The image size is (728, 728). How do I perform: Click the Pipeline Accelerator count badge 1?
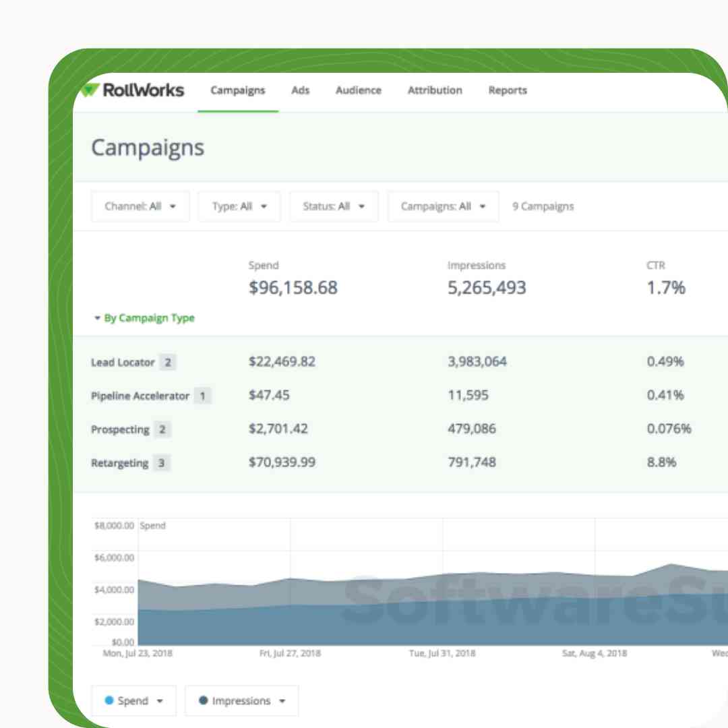[202, 396]
